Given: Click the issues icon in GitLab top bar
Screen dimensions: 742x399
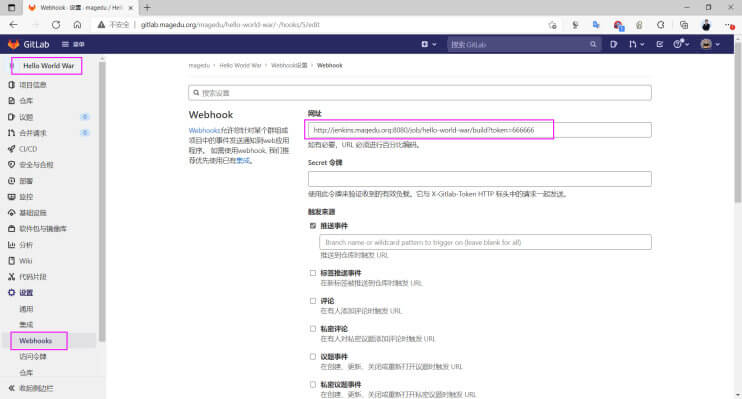Looking at the screenshot, I should pos(614,44).
